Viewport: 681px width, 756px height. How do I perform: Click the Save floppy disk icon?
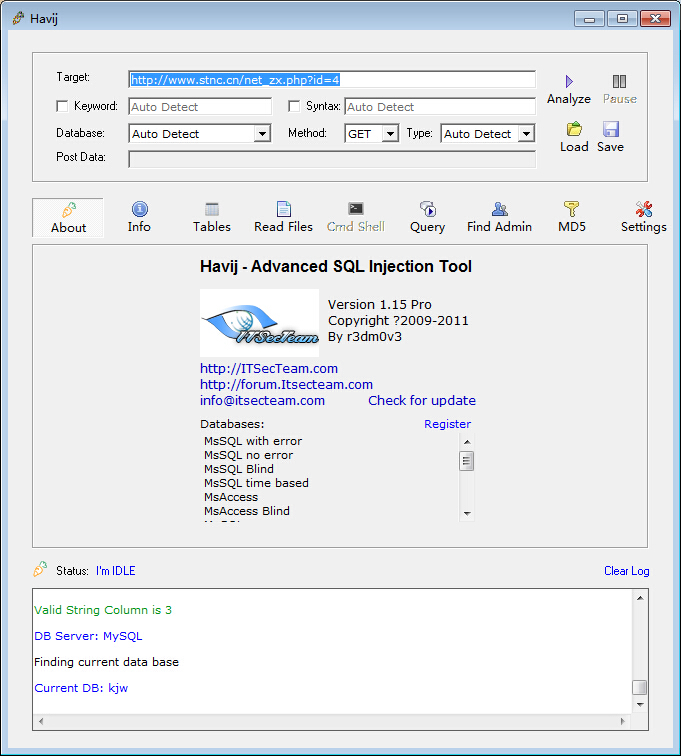click(x=611, y=129)
